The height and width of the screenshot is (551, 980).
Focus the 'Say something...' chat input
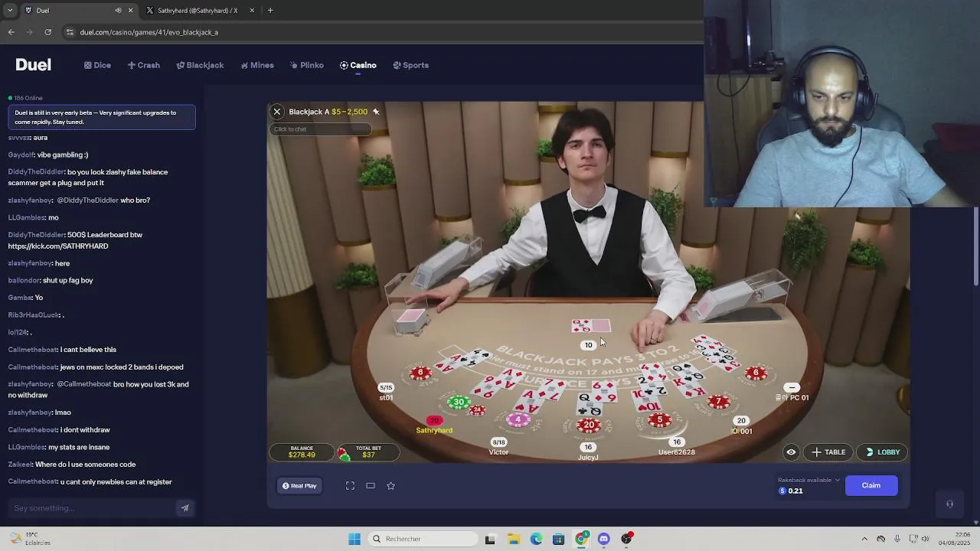92,508
